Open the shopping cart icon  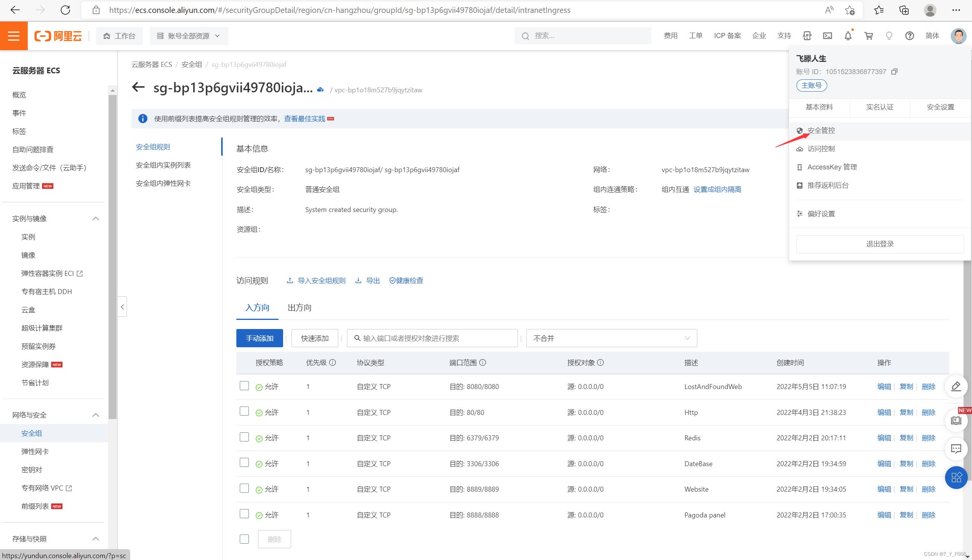click(x=869, y=36)
